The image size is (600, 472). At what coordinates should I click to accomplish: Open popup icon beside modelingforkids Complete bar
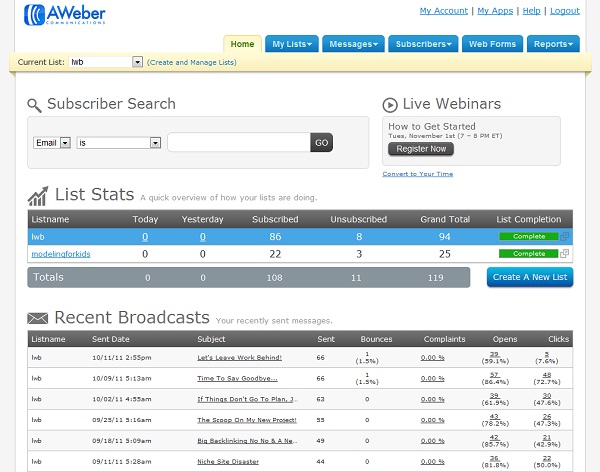[564, 253]
